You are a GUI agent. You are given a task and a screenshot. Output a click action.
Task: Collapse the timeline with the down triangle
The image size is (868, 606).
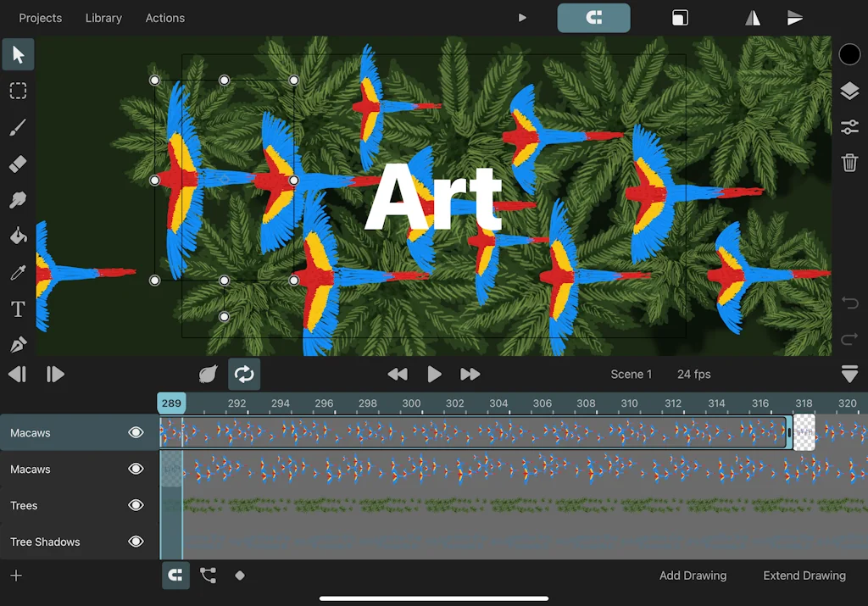tap(849, 374)
